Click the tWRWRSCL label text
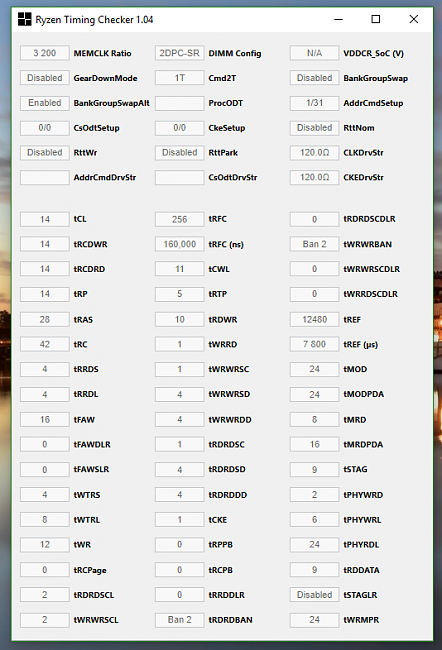Viewport: 442px width, 650px height. coord(96,620)
